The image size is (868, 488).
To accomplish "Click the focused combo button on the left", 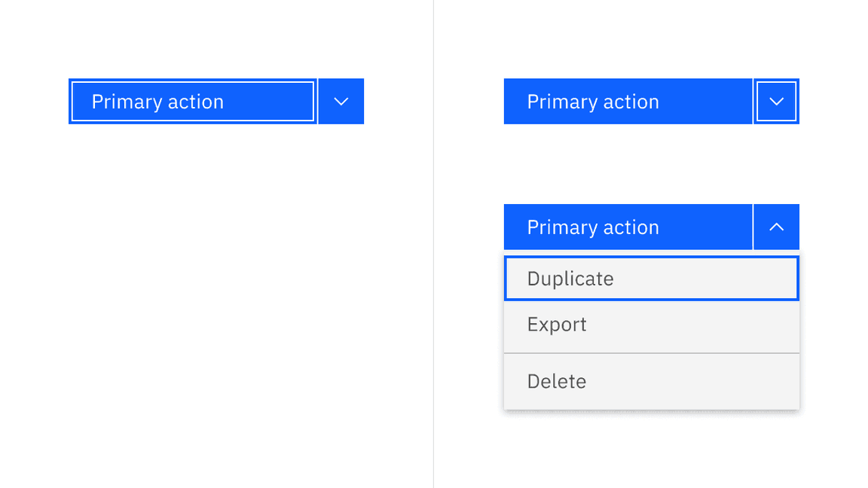I will (x=192, y=101).
